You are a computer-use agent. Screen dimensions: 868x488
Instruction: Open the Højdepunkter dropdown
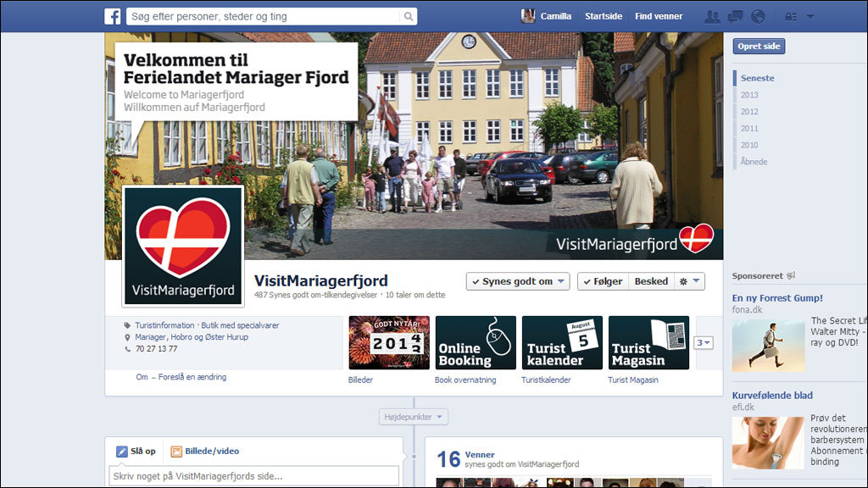pos(414,417)
